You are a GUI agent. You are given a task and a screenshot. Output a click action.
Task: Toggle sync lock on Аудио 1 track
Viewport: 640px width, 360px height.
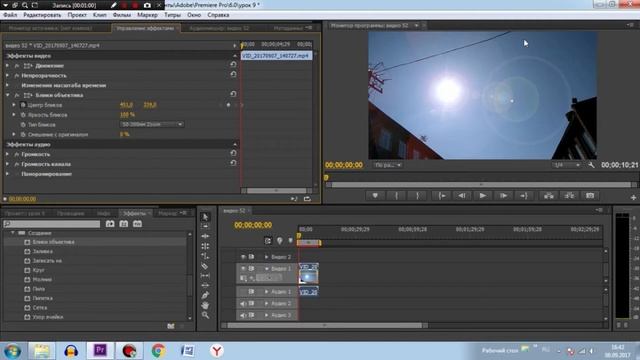251,292
